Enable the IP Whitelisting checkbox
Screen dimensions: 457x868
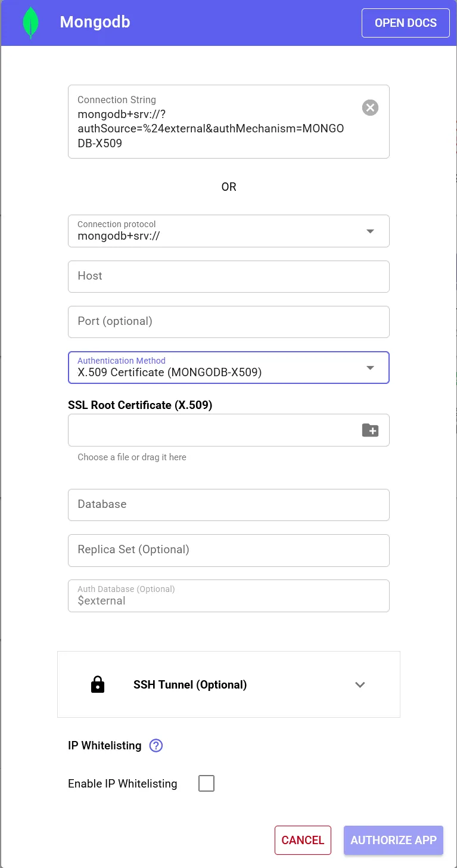206,783
